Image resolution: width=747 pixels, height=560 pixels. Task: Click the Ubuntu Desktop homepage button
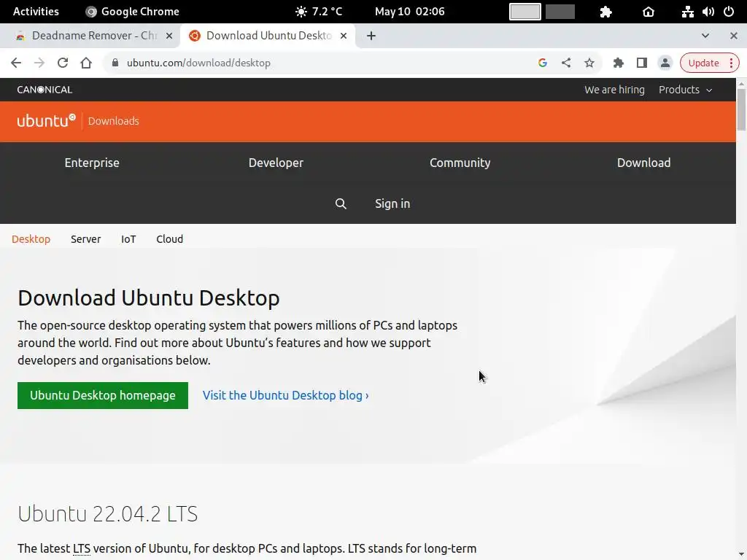[103, 395]
